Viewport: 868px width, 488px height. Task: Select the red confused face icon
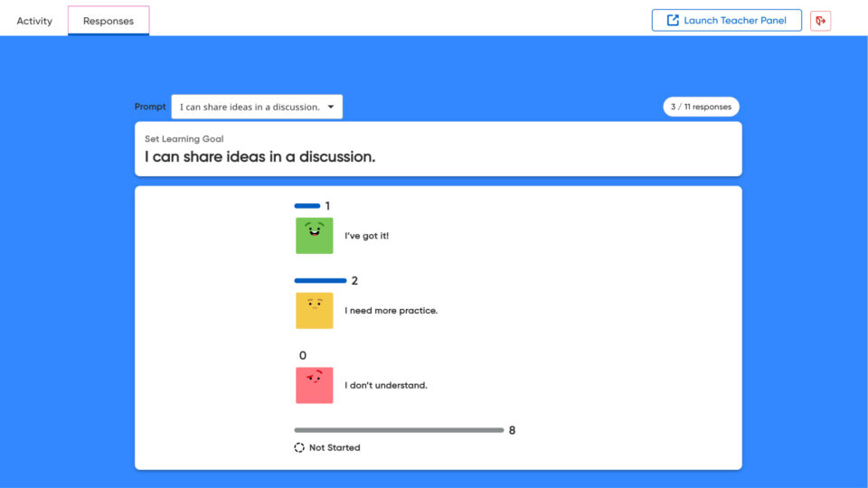point(315,385)
